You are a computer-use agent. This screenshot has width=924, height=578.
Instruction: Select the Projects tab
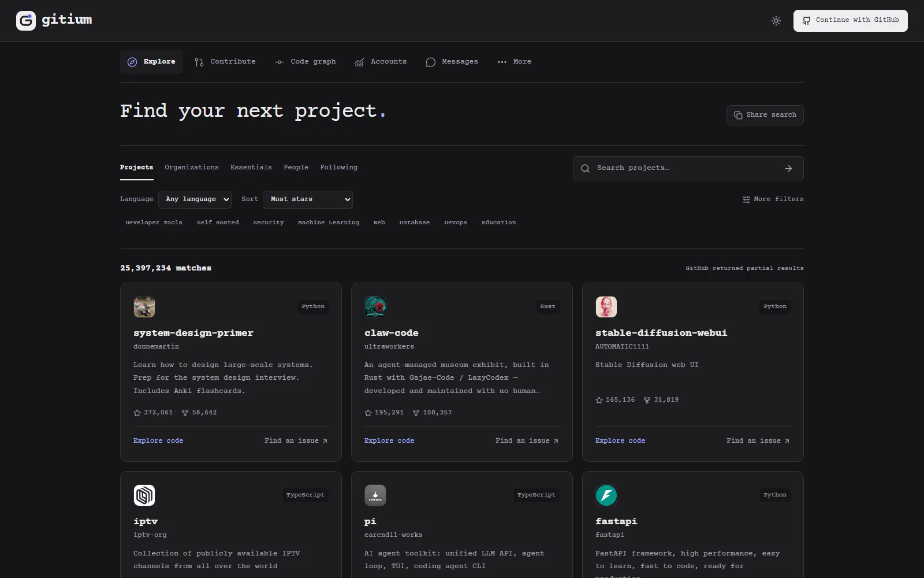[x=137, y=168]
